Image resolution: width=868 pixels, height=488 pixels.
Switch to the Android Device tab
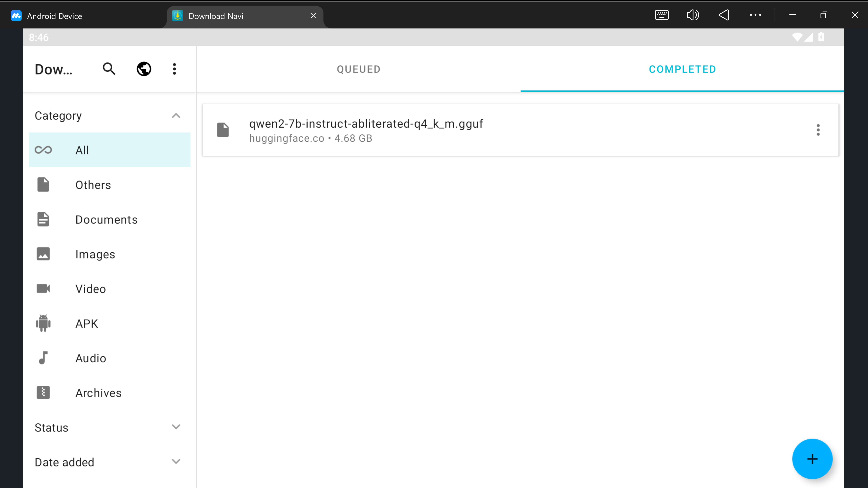54,16
